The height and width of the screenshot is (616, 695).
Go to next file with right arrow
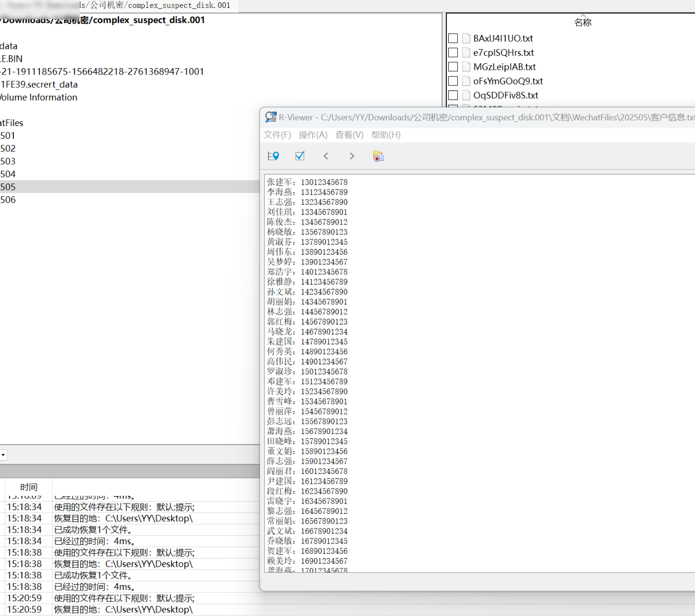click(351, 156)
